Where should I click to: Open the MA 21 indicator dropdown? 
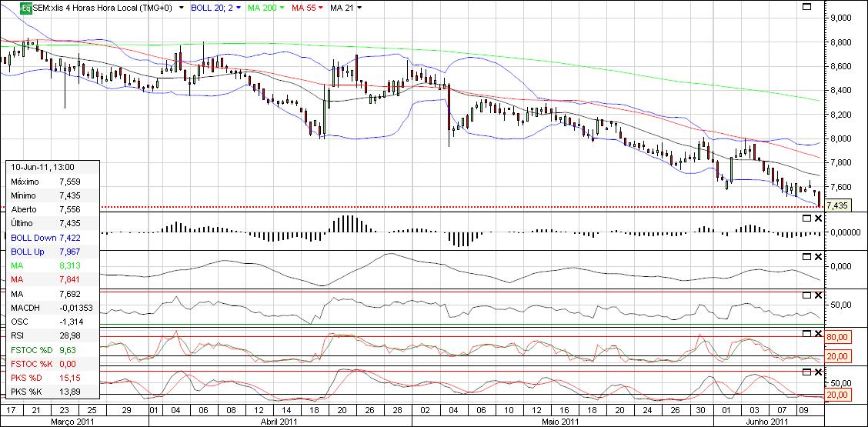(360, 8)
